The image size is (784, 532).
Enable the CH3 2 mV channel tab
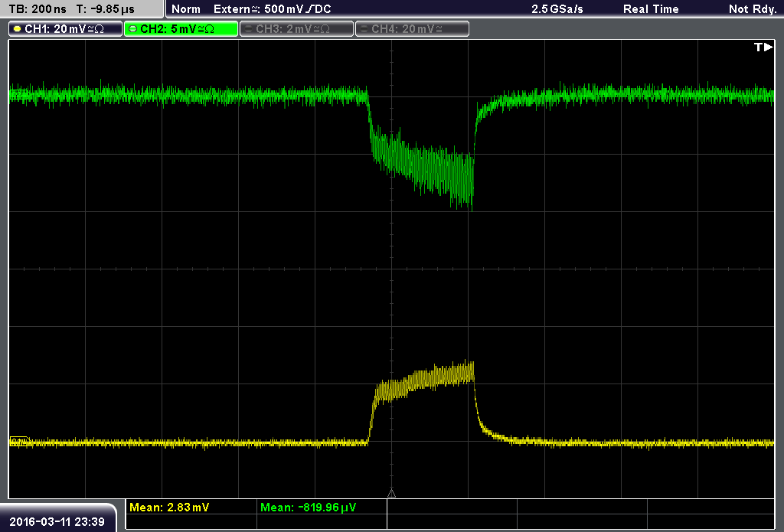[x=296, y=29]
